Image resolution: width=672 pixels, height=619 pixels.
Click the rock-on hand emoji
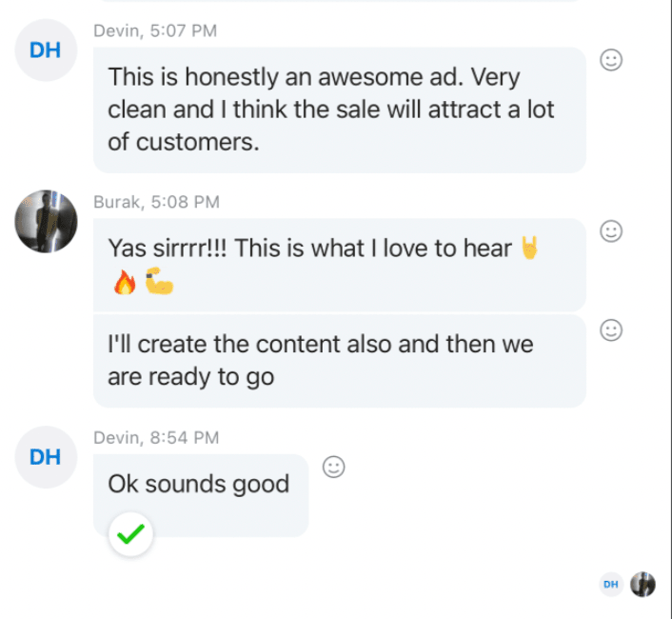[530, 248]
